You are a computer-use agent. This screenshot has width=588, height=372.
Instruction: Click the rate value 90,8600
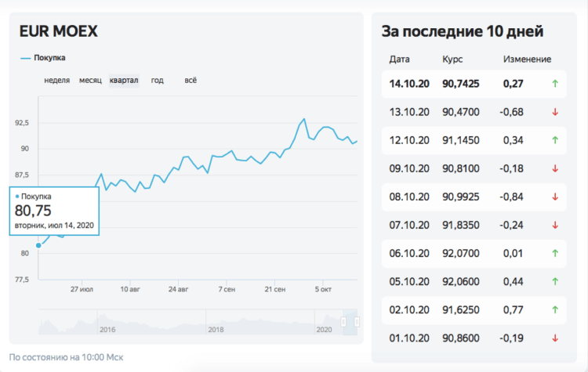click(x=460, y=338)
